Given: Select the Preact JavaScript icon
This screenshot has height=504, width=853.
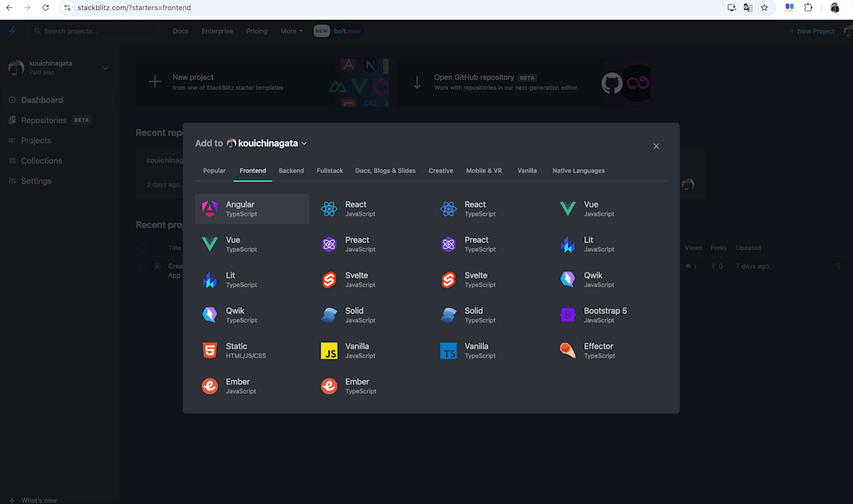Looking at the screenshot, I should [x=329, y=244].
